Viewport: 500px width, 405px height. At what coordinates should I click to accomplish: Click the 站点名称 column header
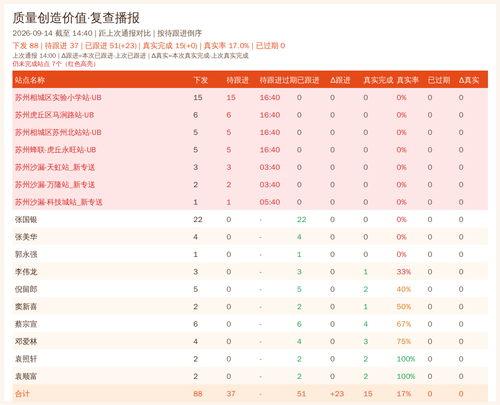[x=30, y=80]
